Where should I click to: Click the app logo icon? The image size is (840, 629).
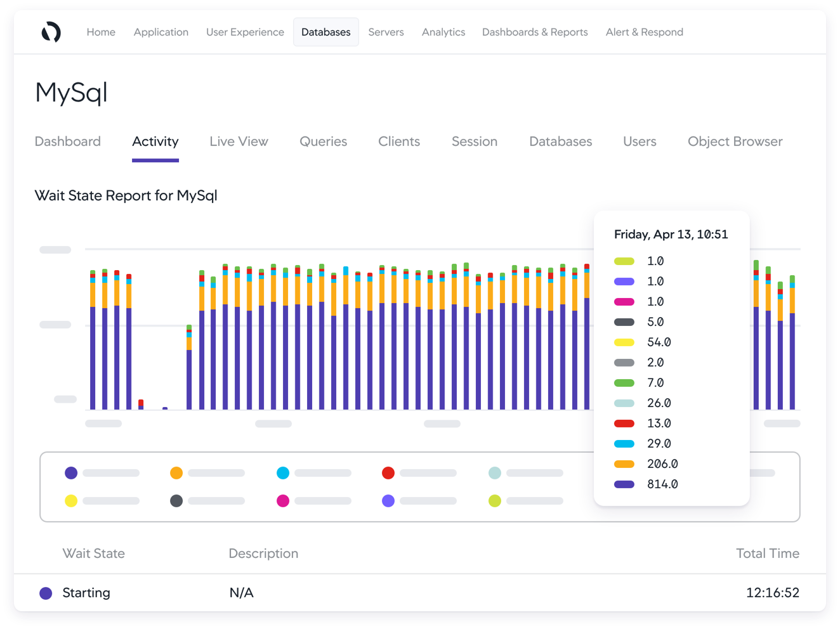pyautogui.click(x=51, y=32)
